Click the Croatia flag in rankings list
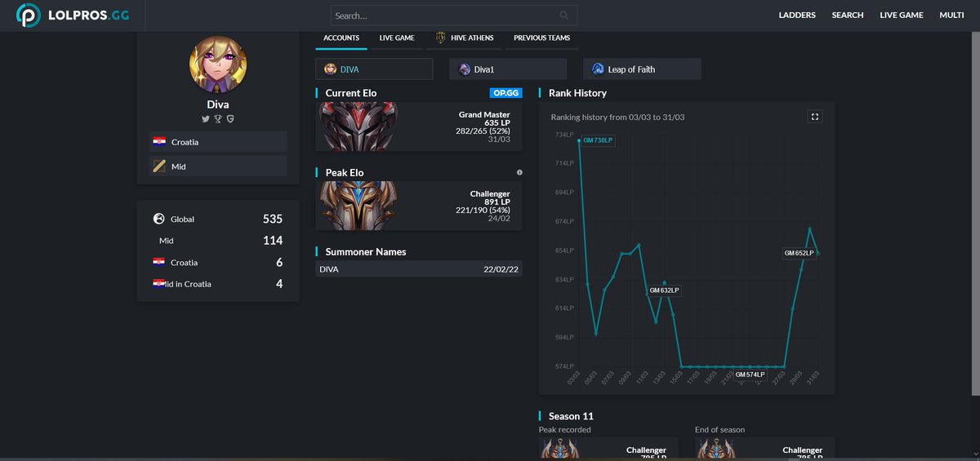 (x=159, y=262)
